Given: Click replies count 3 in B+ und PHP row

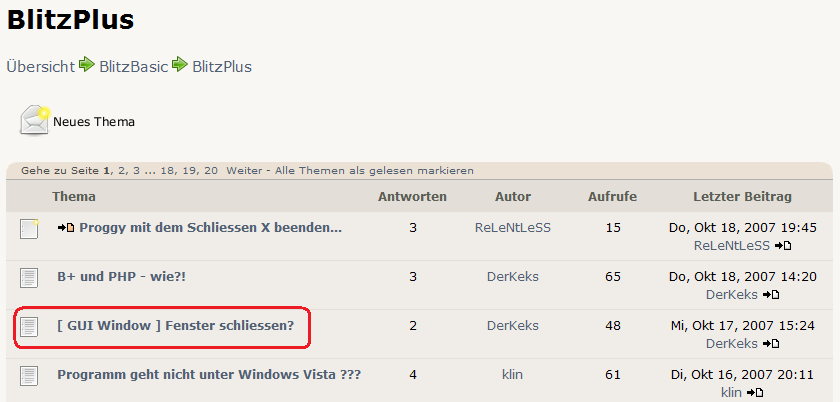Looking at the screenshot, I should [x=413, y=277].
